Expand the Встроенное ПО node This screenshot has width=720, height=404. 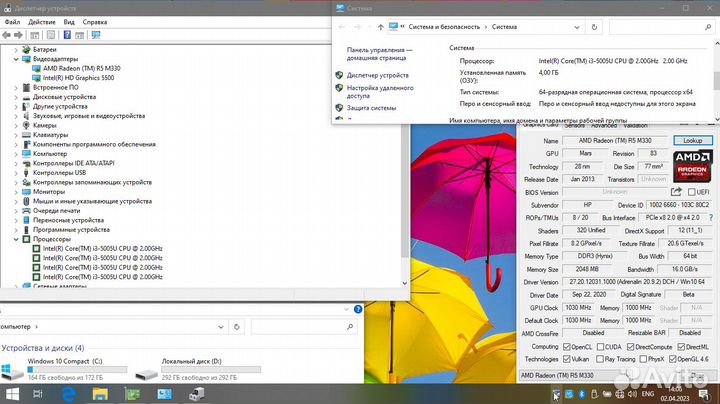(16, 88)
